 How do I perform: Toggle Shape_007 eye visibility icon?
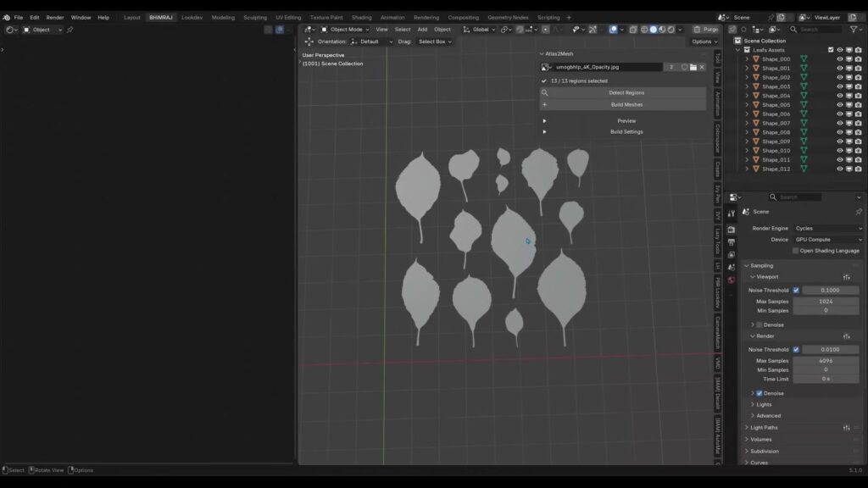point(840,124)
